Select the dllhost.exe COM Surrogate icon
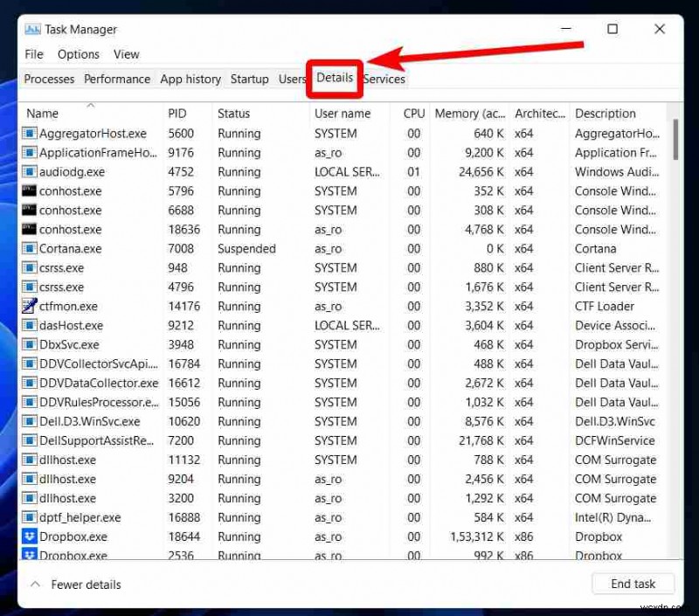 coord(28,460)
